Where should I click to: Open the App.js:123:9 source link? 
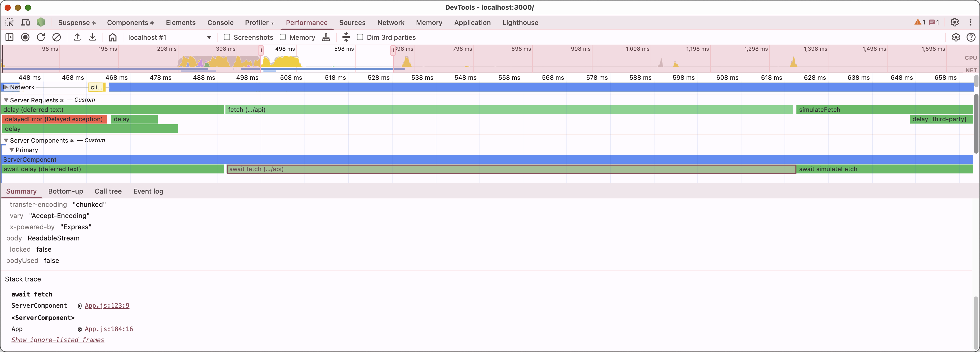pyautogui.click(x=107, y=305)
